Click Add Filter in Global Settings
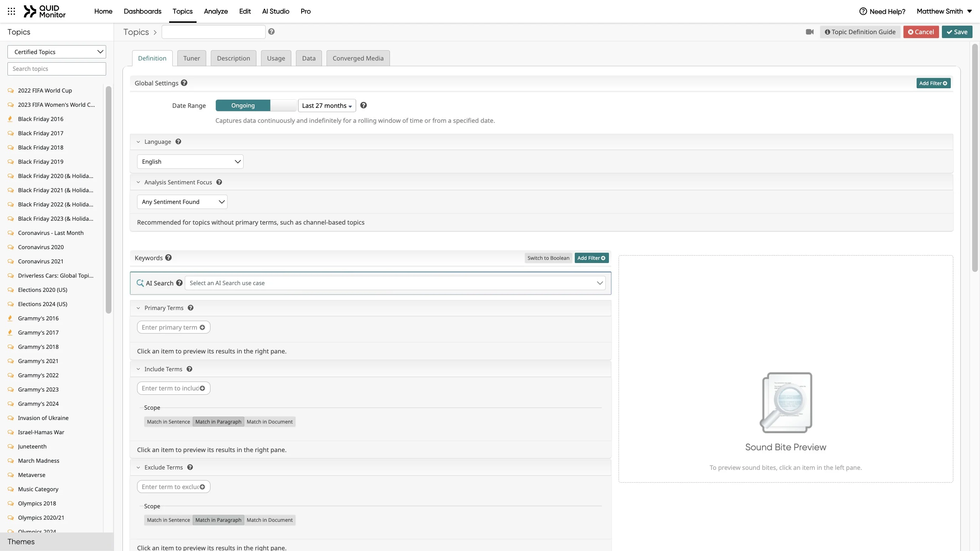The height and width of the screenshot is (551, 980). click(933, 83)
